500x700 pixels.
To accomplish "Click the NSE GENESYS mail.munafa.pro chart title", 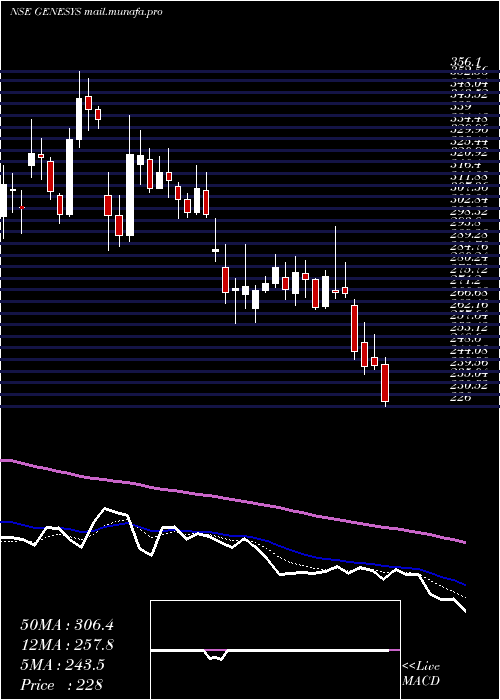I will pyautogui.click(x=86, y=12).
